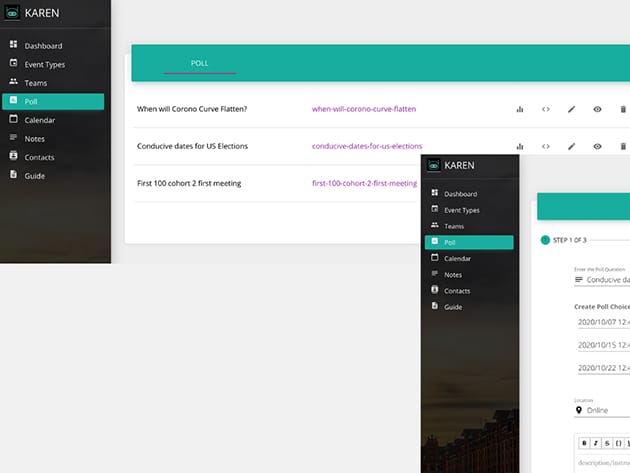The height and width of the screenshot is (473, 630).
Task: Follow the first-100-cohort-2-first-meeting link
Action: click(364, 183)
